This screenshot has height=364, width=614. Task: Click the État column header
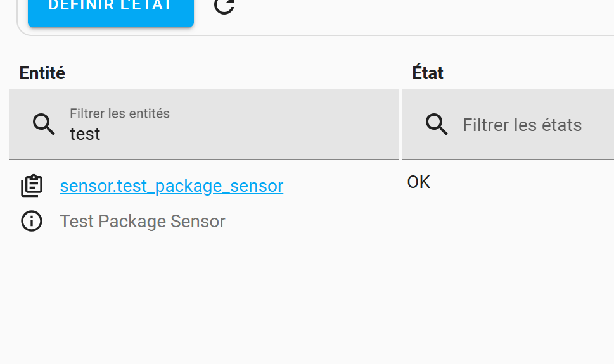point(428,73)
